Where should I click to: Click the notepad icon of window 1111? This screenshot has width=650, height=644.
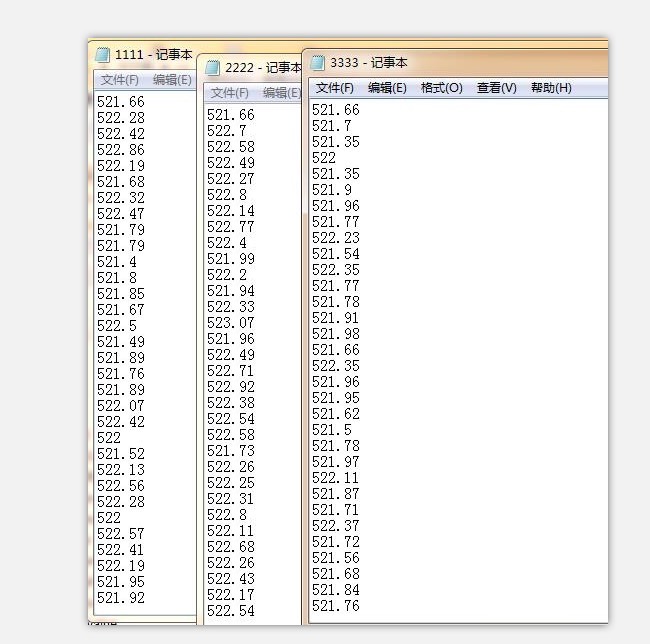[x=102, y=55]
